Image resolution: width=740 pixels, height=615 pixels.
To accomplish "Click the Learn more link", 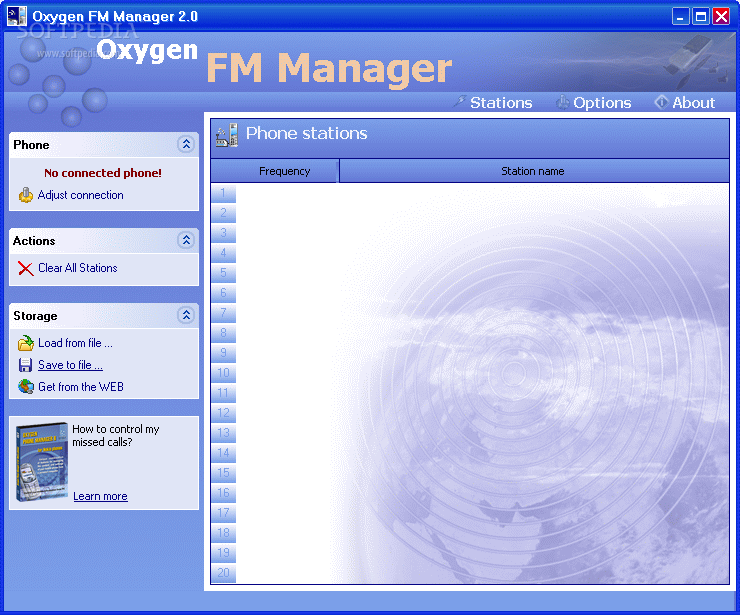I will click(x=100, y=496).
